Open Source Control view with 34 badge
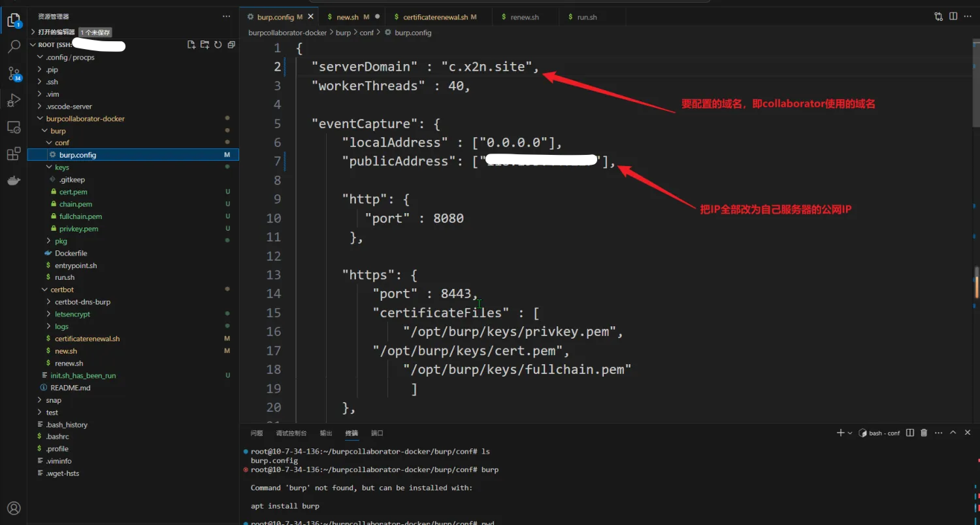 pyautogui.click(x=14, y=73)
